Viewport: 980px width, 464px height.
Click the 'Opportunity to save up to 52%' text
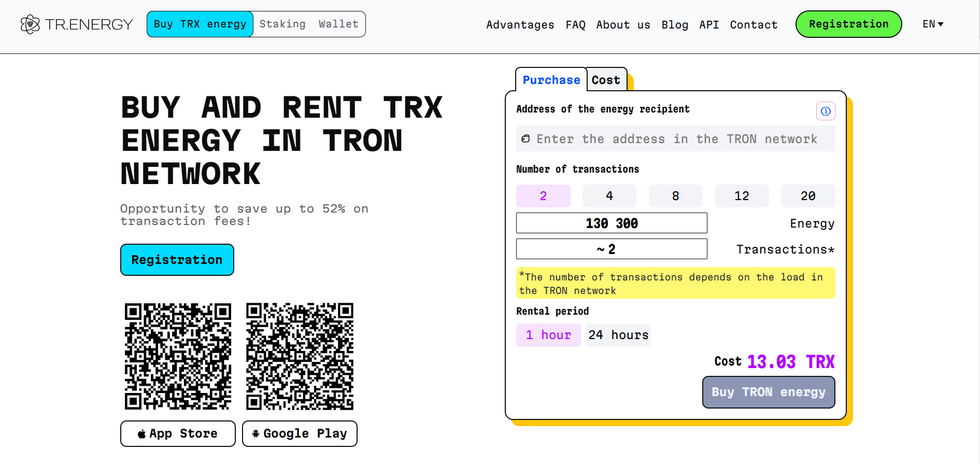(x=244, y=215)
